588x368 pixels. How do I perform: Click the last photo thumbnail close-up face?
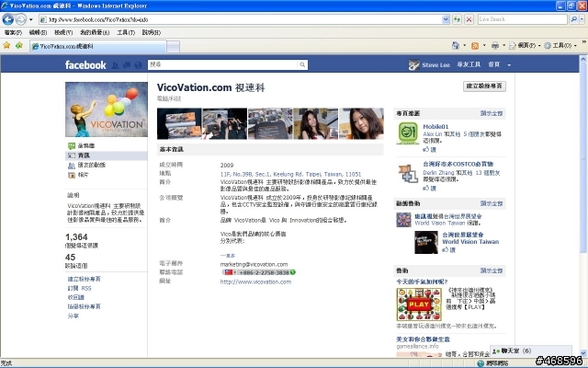pyautogui.click(x=361, y=124)
